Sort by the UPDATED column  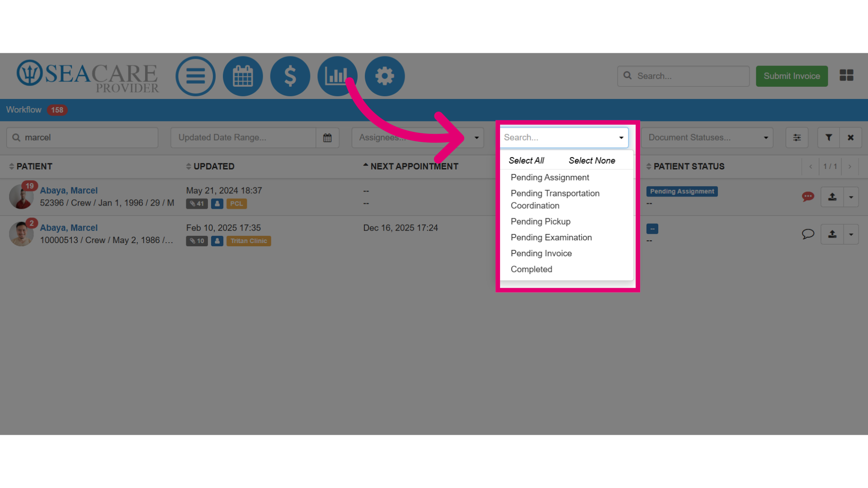pyautogui.click(x=210, y=166)
